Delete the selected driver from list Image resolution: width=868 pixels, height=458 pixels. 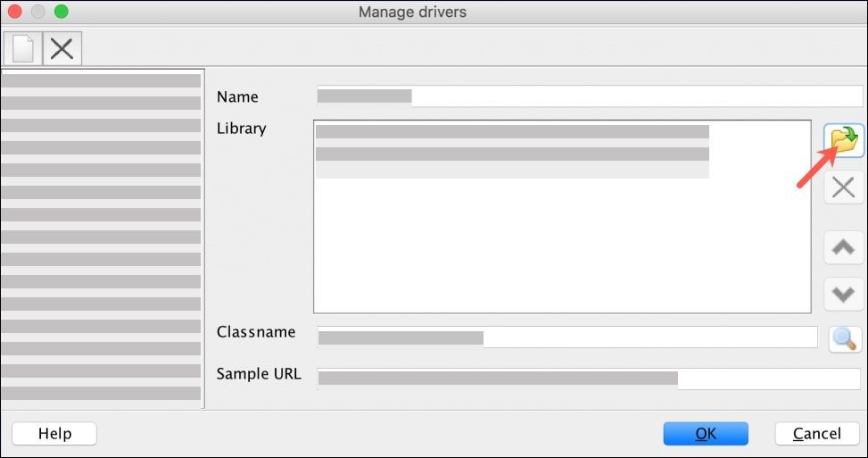(x=62, y=48)
